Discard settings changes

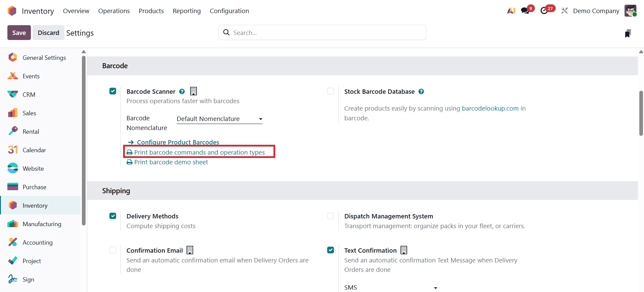[x=48, y=33]
